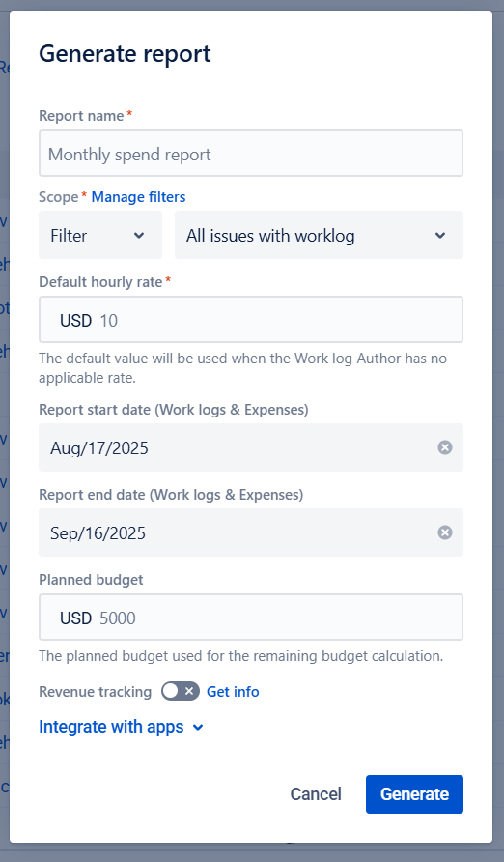
Task: Clear the report start date with the X icon
Action: coord(445,447)
